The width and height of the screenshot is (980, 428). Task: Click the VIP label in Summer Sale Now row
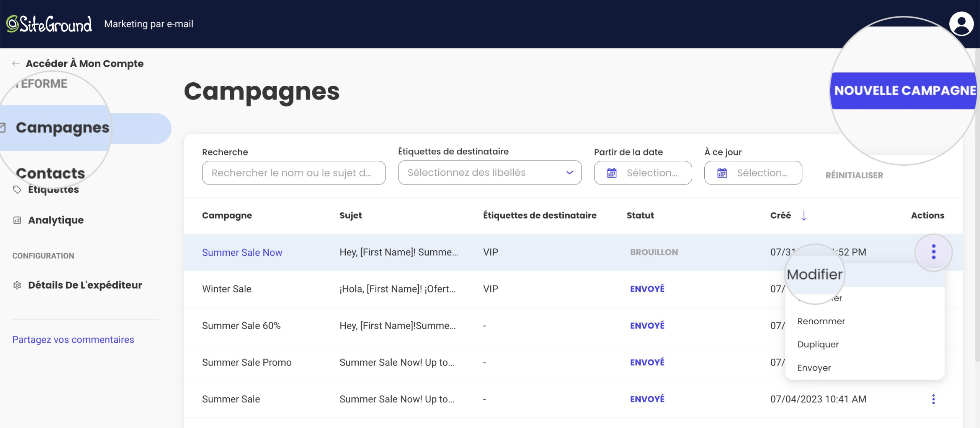coord(490,252)
